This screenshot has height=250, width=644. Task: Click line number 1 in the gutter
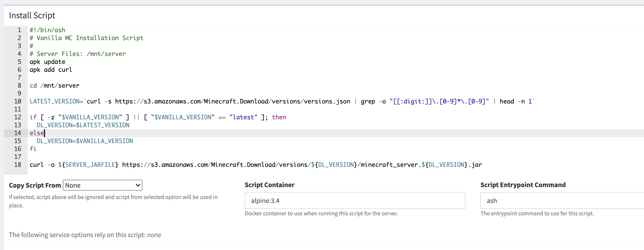click(19, 30)
